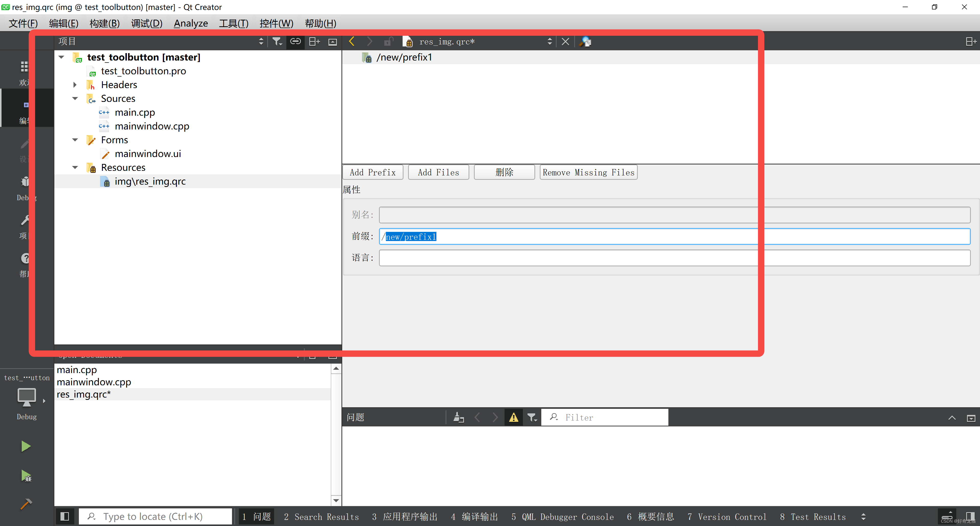Open the 工具(T) menu

234,23
